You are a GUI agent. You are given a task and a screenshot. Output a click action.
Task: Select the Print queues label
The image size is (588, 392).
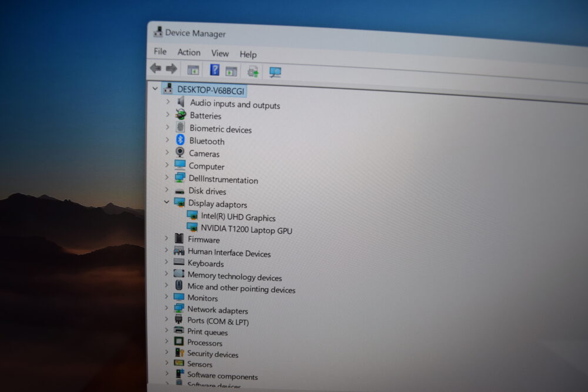tap(208, 332)
